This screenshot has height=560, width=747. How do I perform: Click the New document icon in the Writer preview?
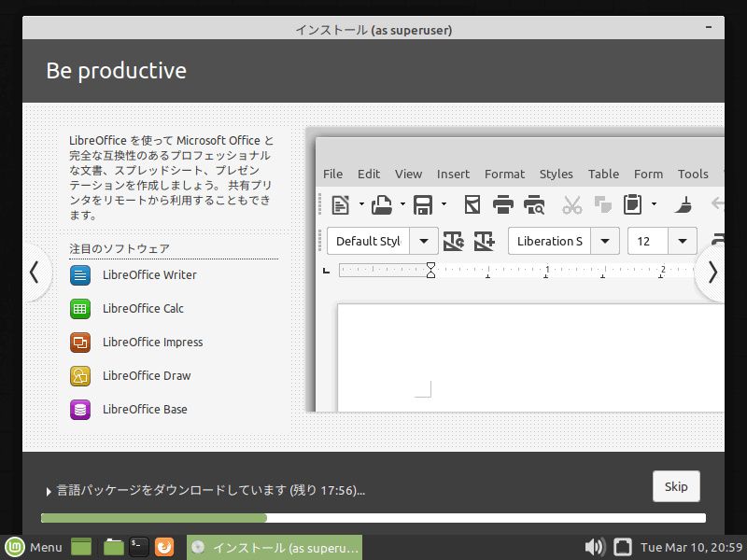point(340,204)
